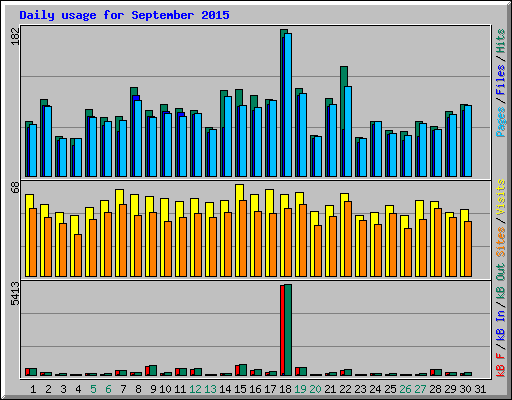Click green day 20 label
Screen dimensions: 512x400
pos(315,389)
